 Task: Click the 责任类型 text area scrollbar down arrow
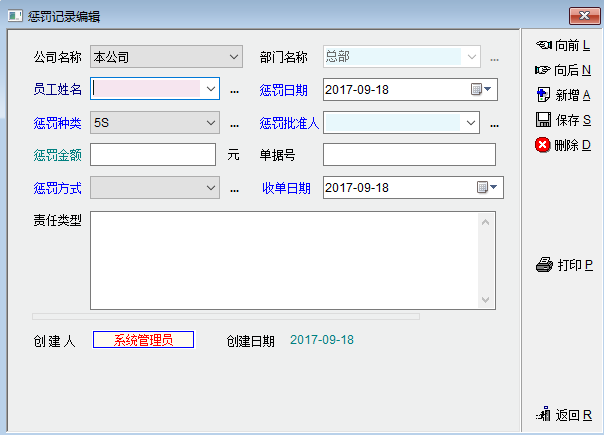[x=487, y=300]
